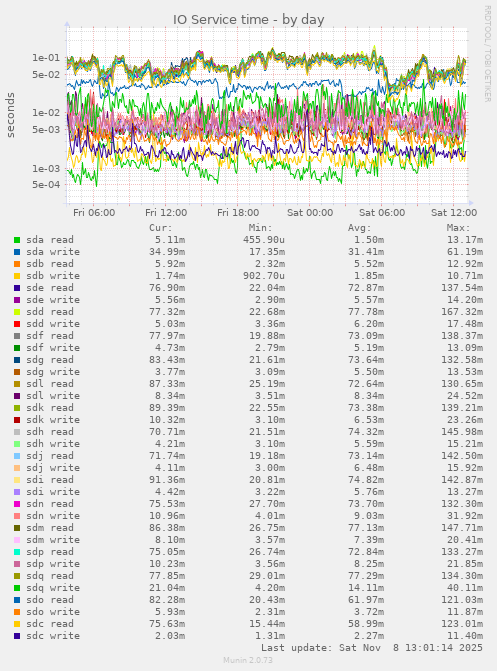Select the 'sdk read' legend label

(50, 408)
